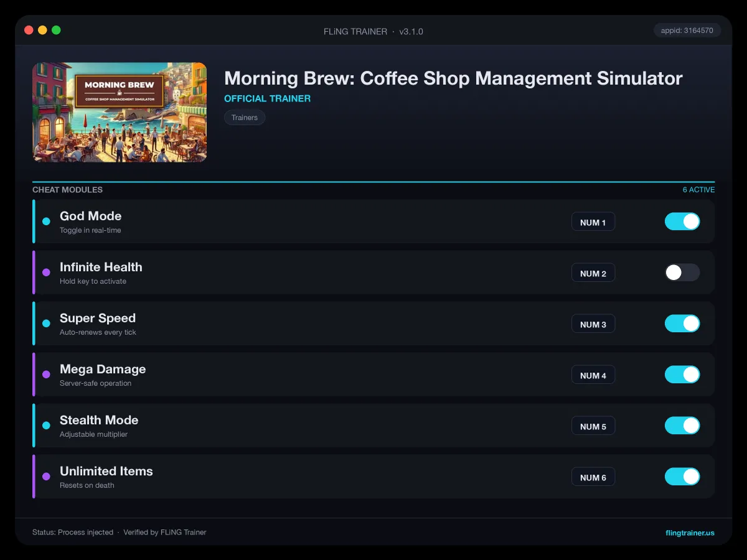
Task: Select the God Mode title text
Action: [x=91, y=216]
